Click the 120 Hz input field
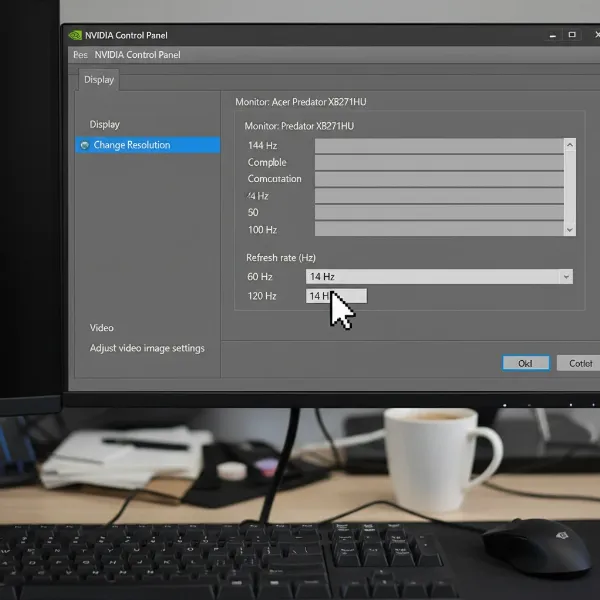 pyautogui.click(x=336, y=296)
